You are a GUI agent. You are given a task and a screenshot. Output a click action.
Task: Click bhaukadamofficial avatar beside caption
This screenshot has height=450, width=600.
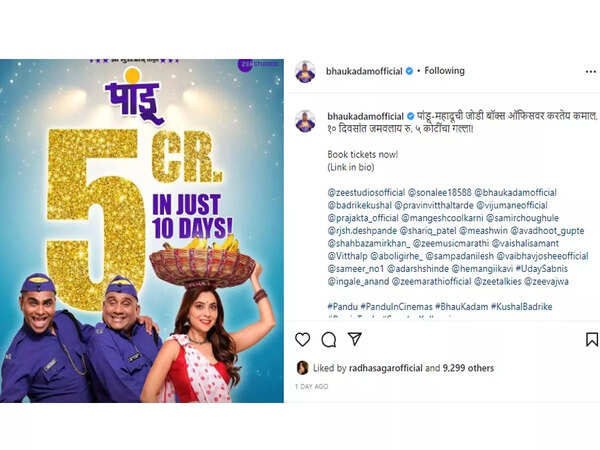click(305, 121)
